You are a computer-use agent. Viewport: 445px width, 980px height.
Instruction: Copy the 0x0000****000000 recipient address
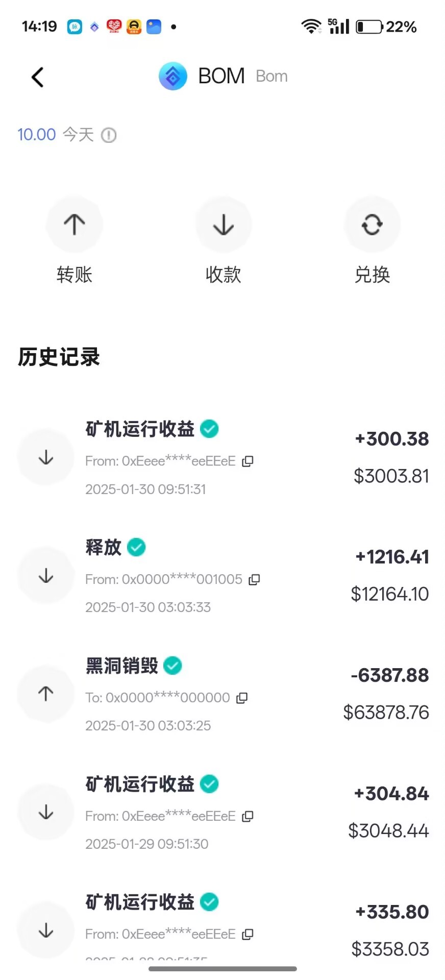(x=242, y=698)
